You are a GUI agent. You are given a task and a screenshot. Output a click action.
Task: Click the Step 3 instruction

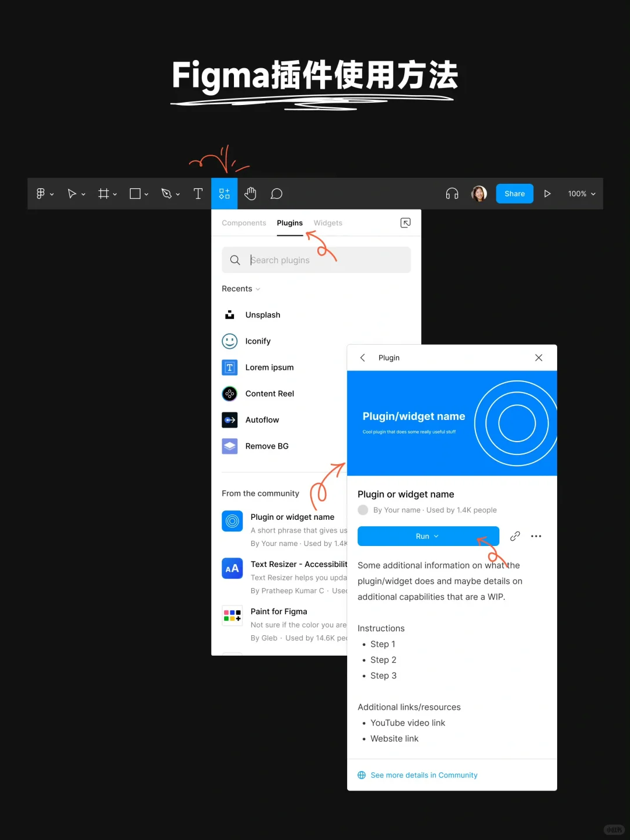(x=383, y=675)
